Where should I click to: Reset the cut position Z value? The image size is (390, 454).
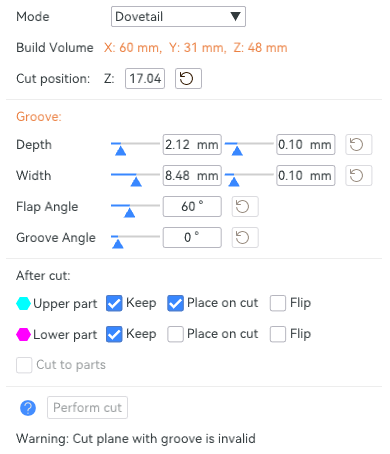pyautogui.click(x=188, y=79)
